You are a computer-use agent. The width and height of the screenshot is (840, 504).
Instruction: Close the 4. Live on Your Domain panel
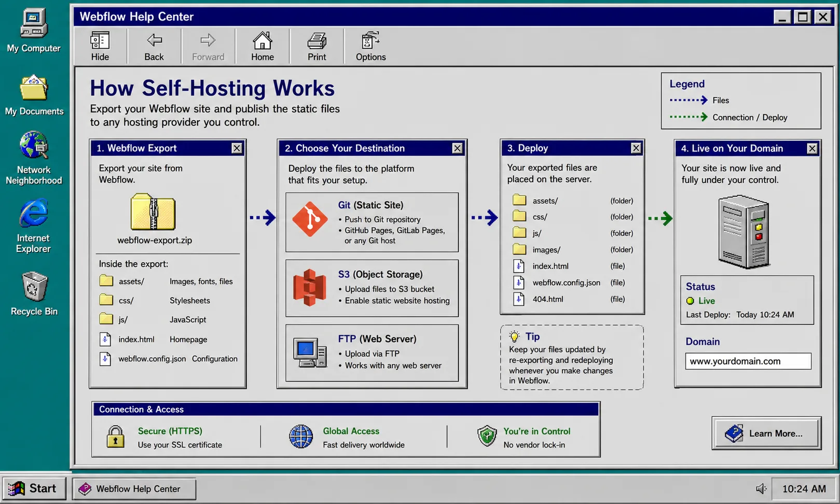(x=812, y=149)
